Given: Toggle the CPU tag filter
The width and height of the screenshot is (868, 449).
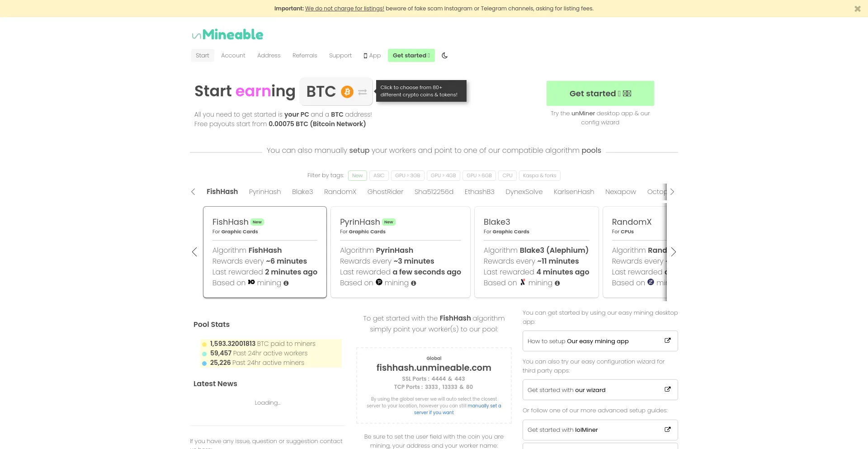Looking at the screenshot, I should coord(507,175).
